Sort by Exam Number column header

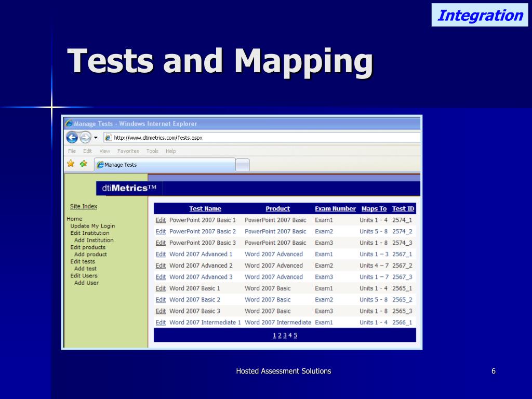(x=335, y=209)
